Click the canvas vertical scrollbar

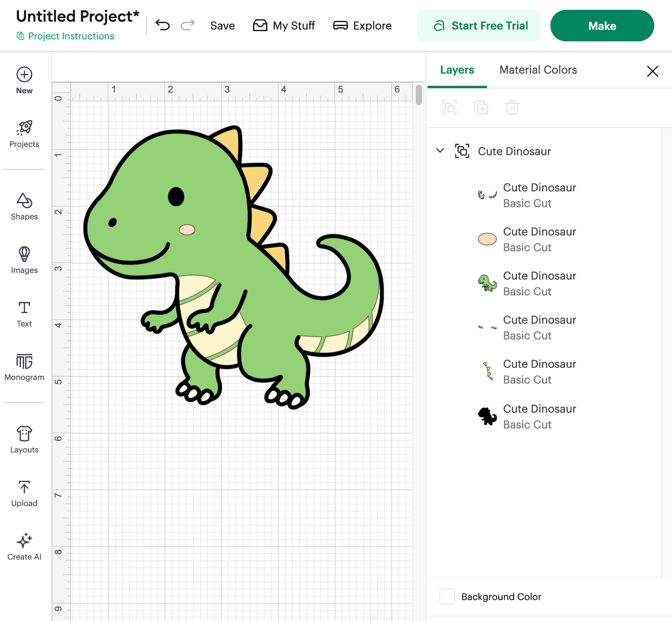pyautogui.click(x=419, y=94)
